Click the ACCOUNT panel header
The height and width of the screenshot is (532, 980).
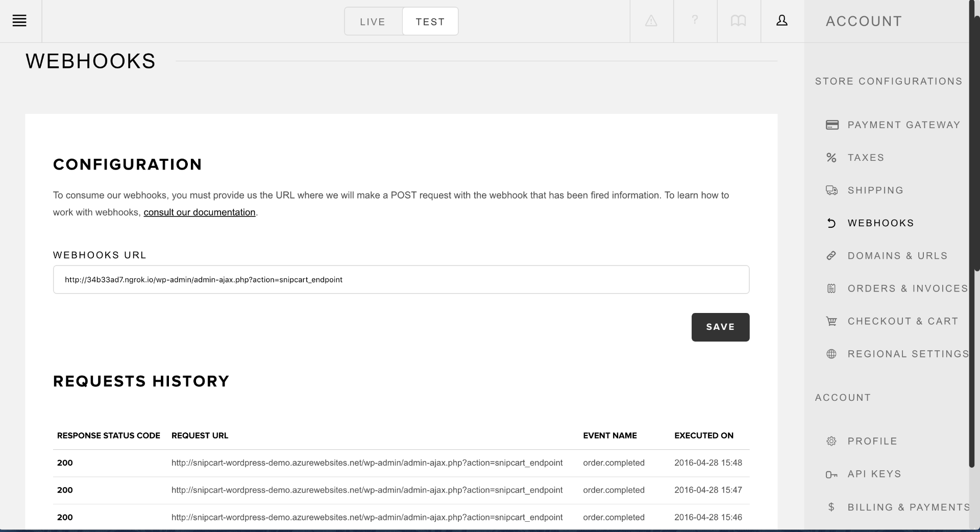click(x=864, y=21)
